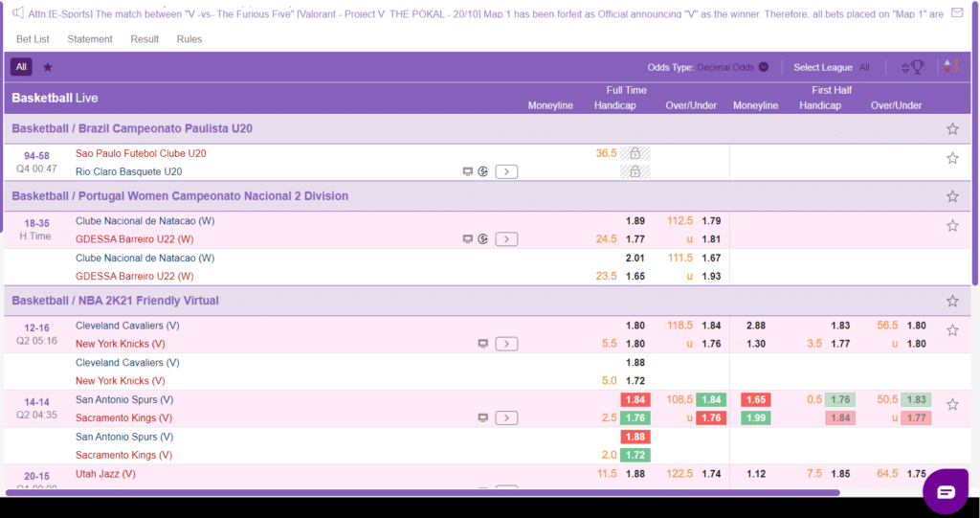
Task: Switch to the Statement tab
Action: (x=90, y=39)
